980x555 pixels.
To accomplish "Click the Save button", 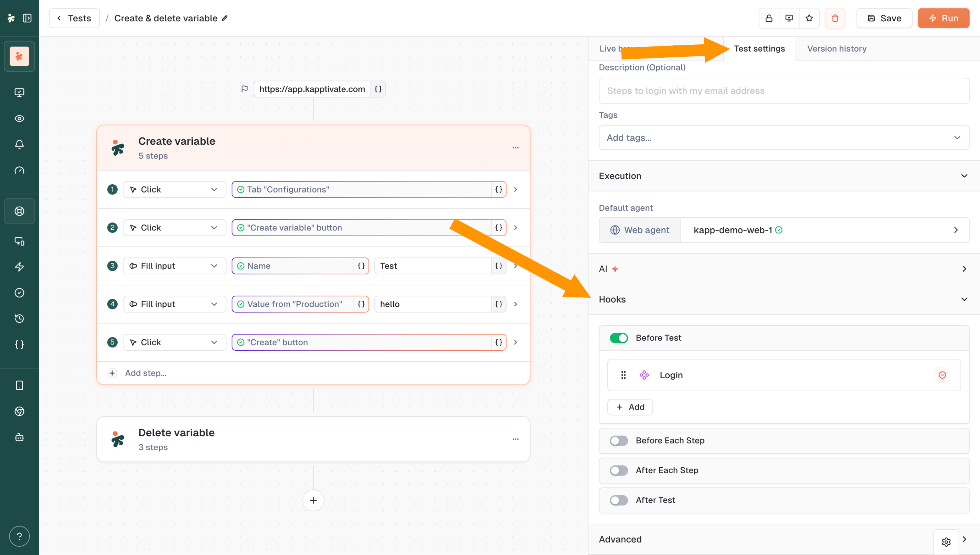I will 884,18.
